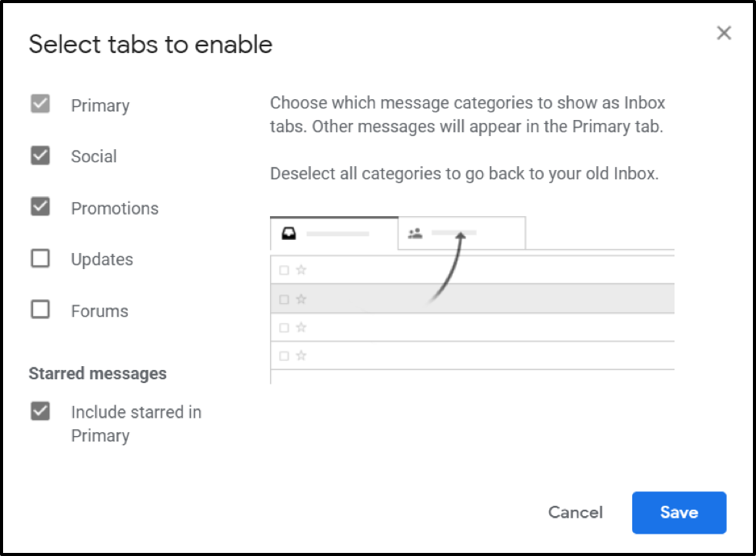Screen dimensions: 756x556
Task: Enable the Forums tab checkbox
Action: pyautogui.click(x=40, y=310)
